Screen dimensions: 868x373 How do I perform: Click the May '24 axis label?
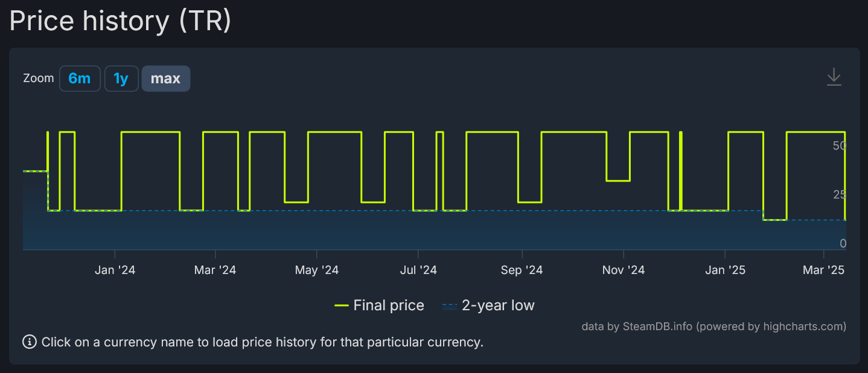(316, 270)
